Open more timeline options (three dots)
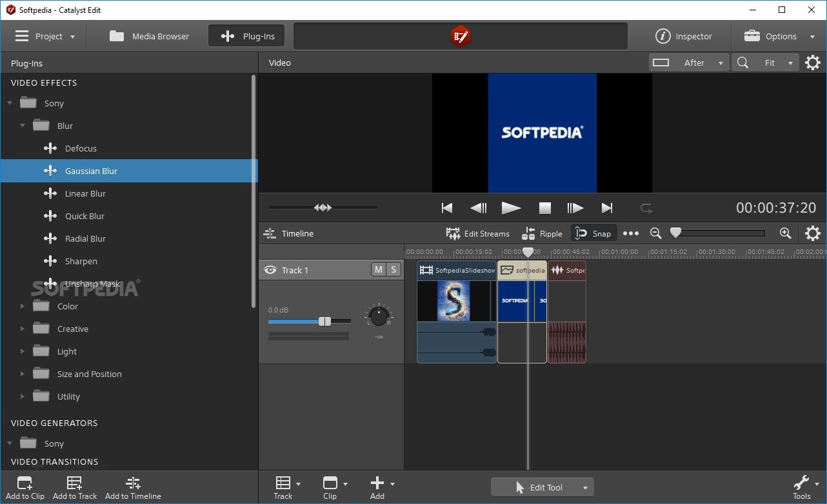Screen dimensions: 827x504 (631, 233)
